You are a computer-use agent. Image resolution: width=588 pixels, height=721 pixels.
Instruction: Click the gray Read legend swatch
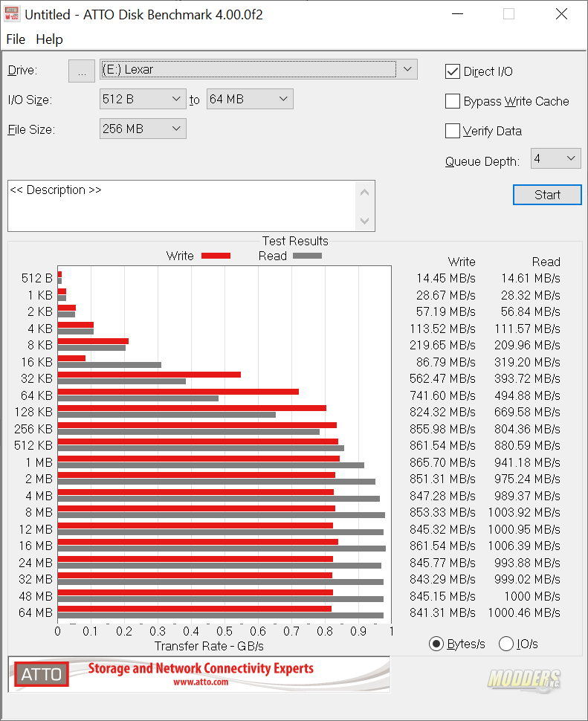307,256
